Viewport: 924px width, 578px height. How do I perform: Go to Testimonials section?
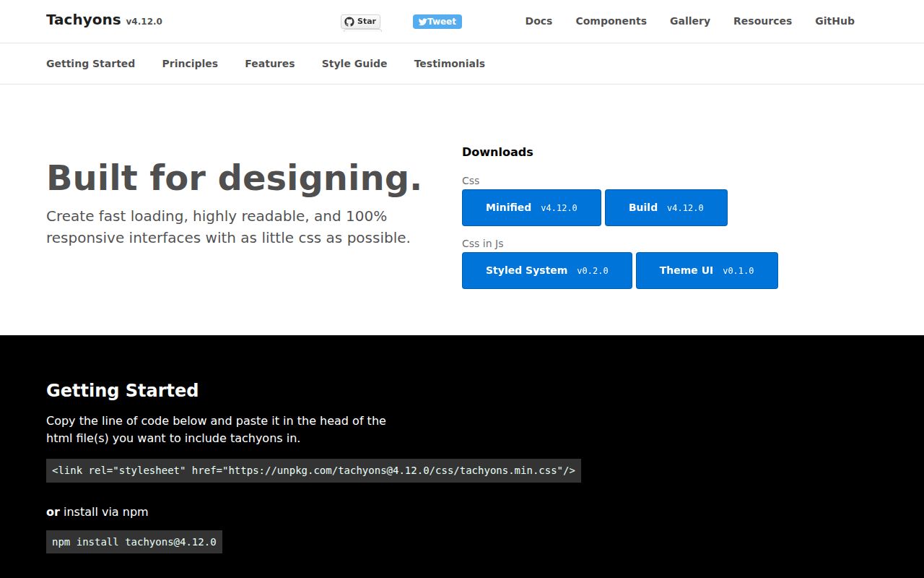click(449, 64)
